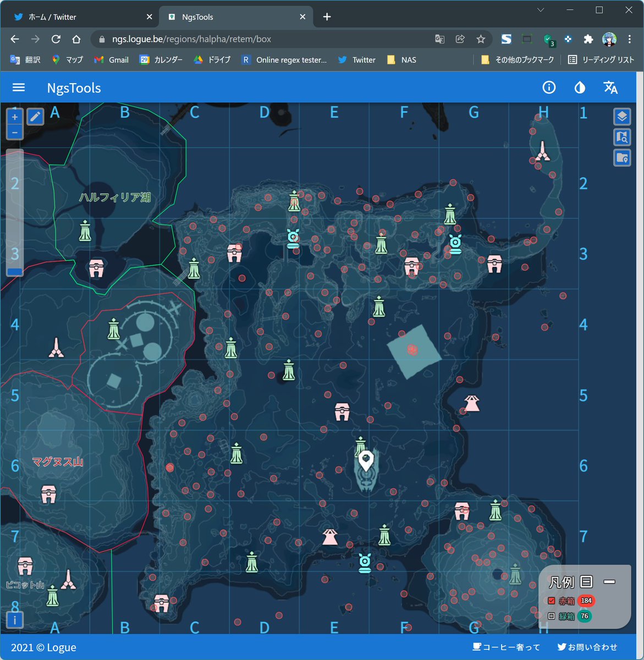
Task: Enable the 緑箱 green box checkbox
Action: (552, 616)
